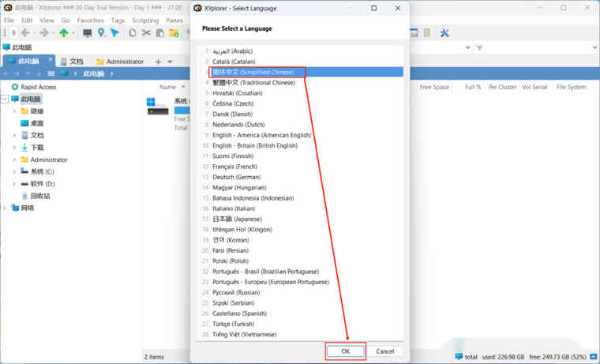The width and height of the screenshot is (600, 364).
Task: Click the Rapid Access icon in tree
Action: click(x=14, y=87)
